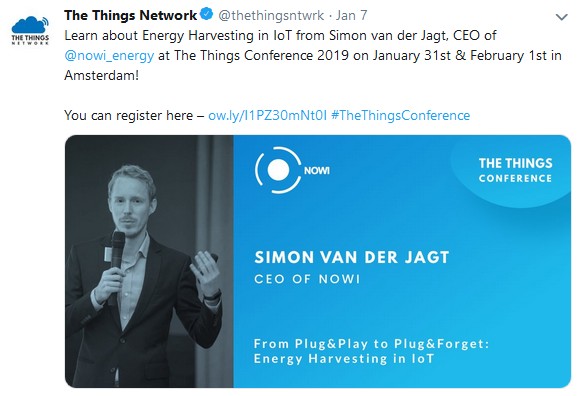Click the verified badge next to The Things Network
Image resolution: width=580 pixels, height=396 pixels.
[206, 14]
